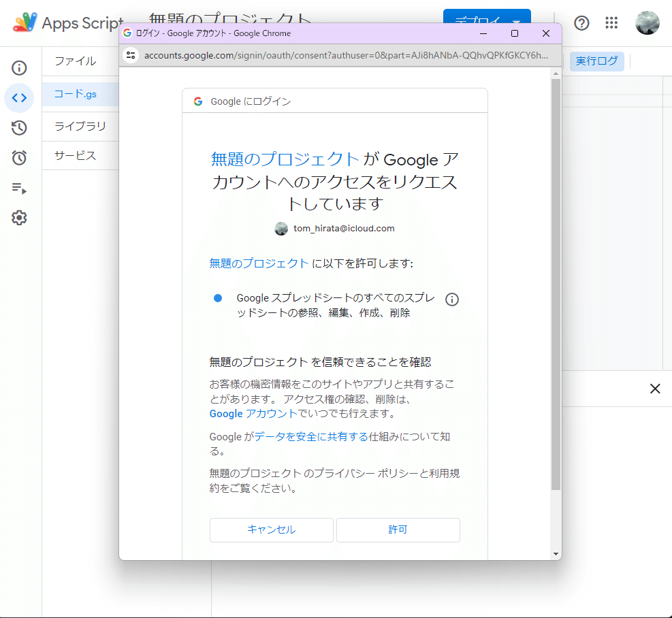The width and height of the screenshot is (672, 618).
Task: Open the account avatar in Apps Script header
Action: (647, 22)
